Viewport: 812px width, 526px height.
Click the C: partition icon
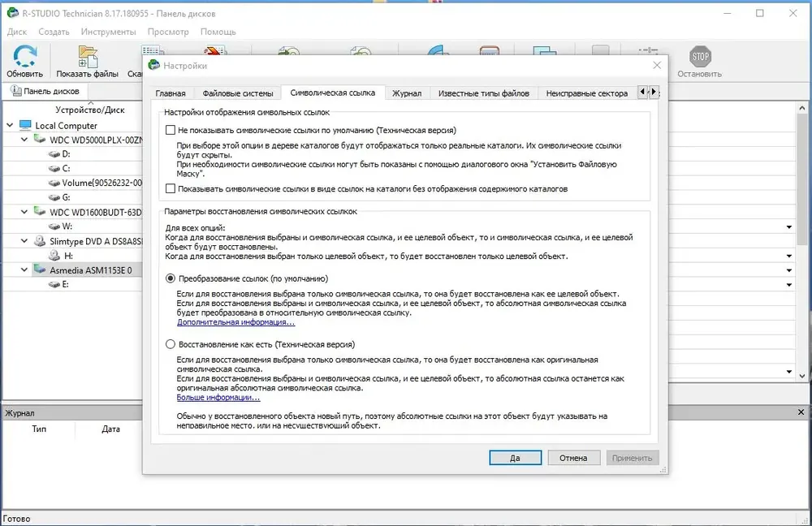(x=54, y=168)
